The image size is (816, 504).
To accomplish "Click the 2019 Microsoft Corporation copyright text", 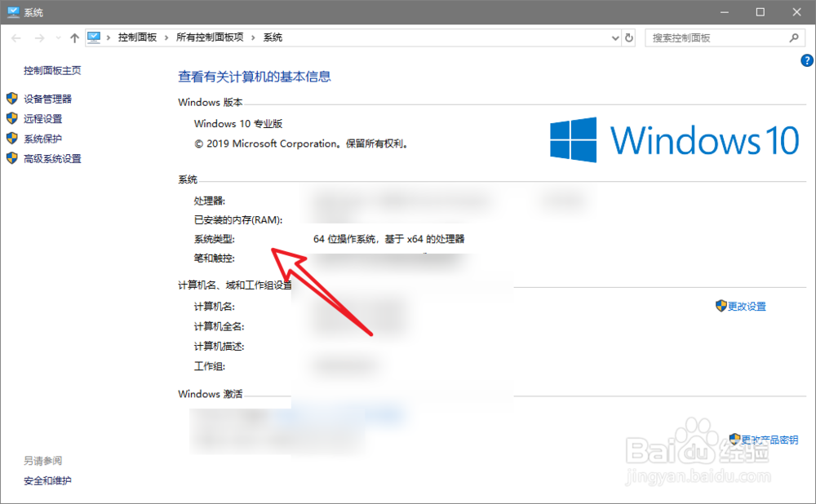I will tap(303, 144).
